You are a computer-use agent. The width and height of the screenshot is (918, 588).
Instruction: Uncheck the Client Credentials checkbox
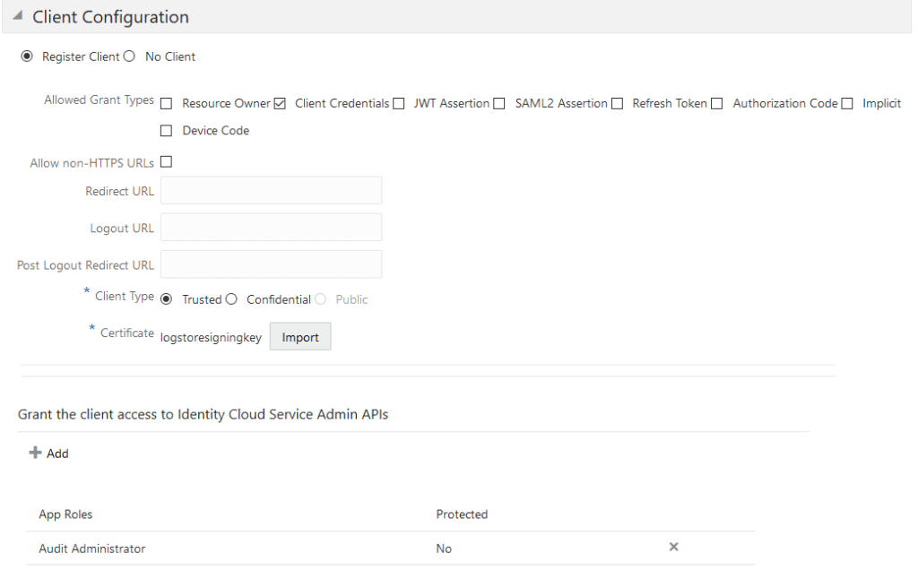click(280, 103)
